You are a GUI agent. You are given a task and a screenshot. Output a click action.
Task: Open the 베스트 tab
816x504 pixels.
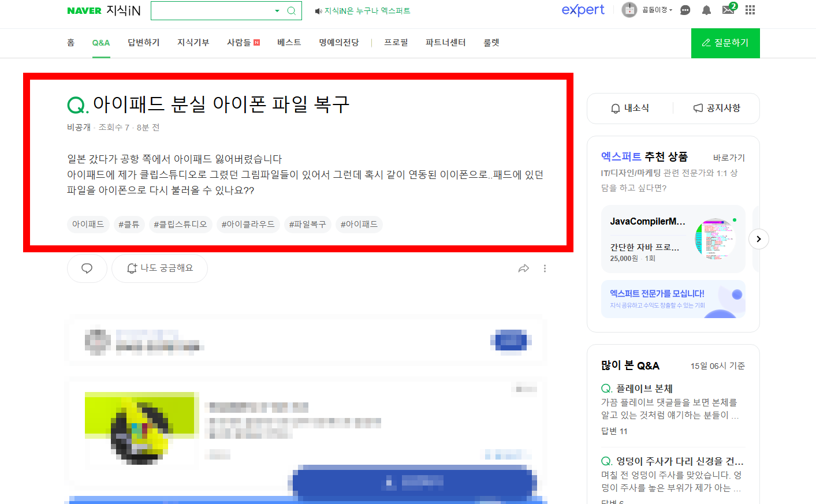pos(289,43)
